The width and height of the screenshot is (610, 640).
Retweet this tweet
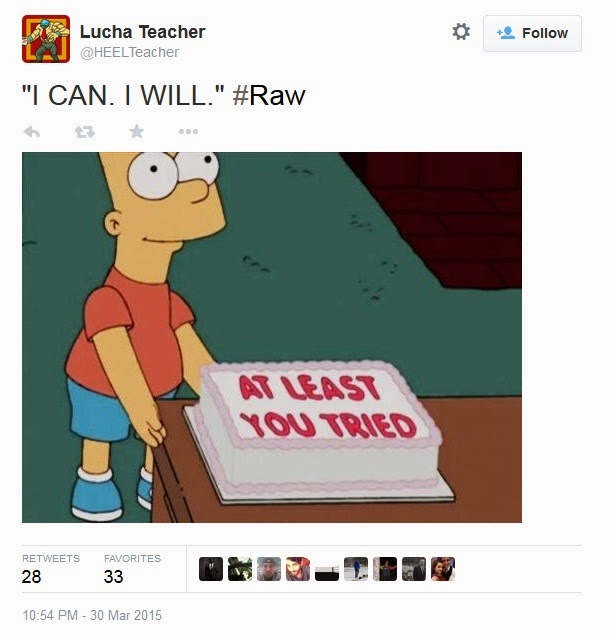[x=85, y=131]
